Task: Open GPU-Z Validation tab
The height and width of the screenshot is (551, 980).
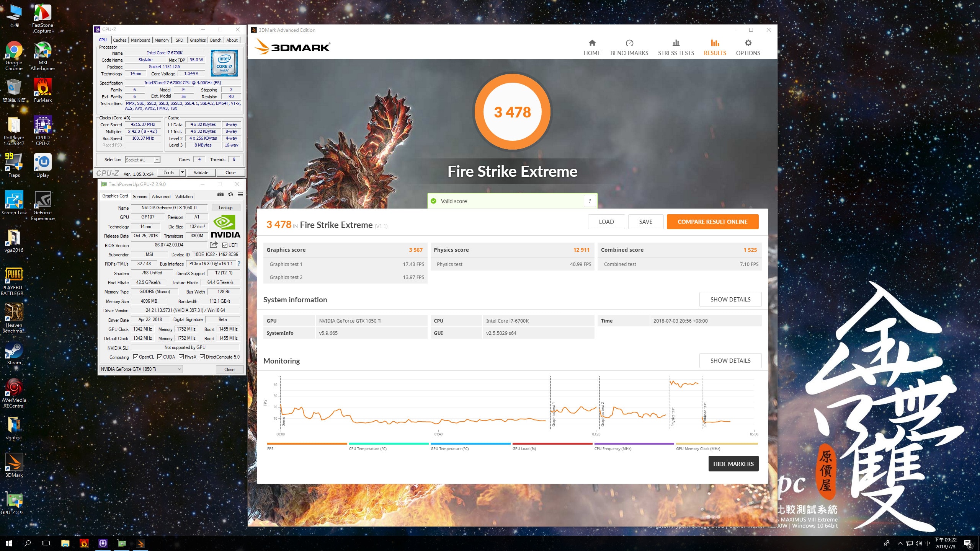Action: click(184, 196)
